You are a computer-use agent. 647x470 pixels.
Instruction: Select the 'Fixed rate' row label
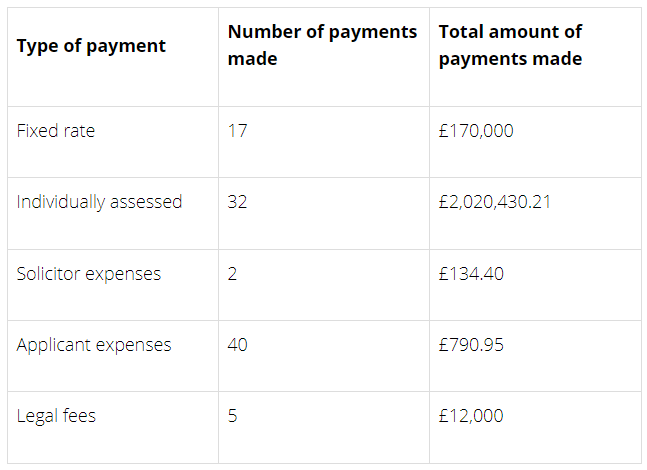(x=56, y=131)
